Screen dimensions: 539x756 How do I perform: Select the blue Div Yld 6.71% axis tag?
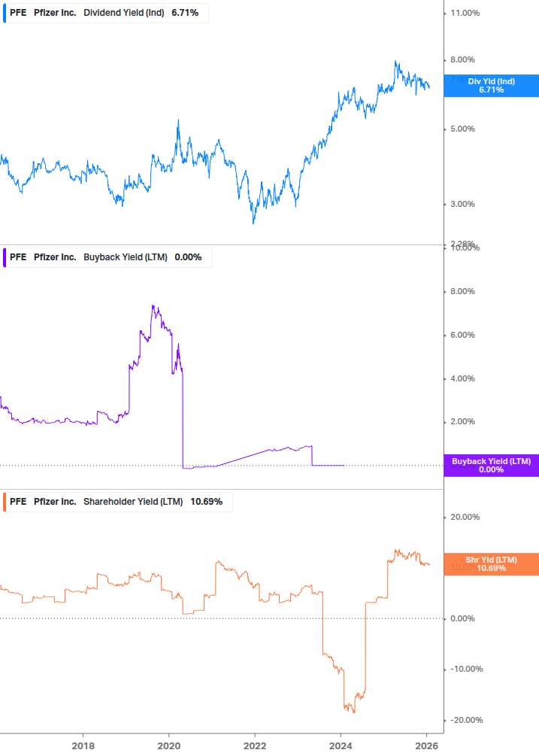coord(491,86)
